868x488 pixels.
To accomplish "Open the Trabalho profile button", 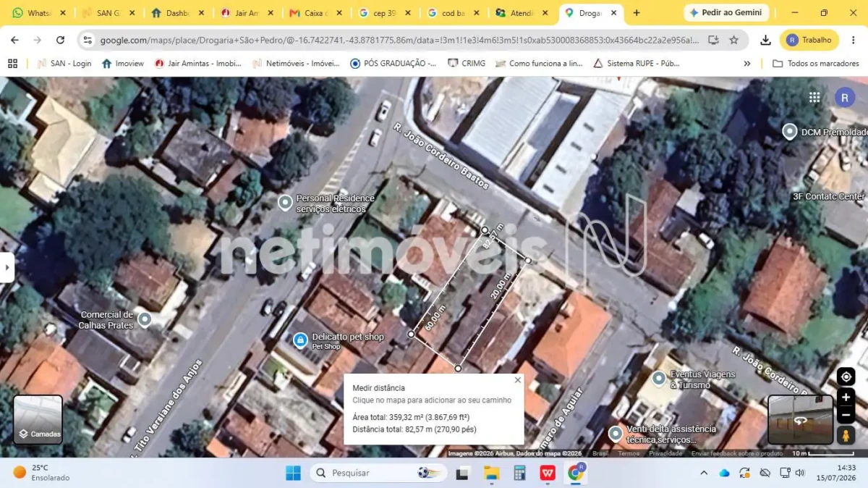I will (809, 40).
